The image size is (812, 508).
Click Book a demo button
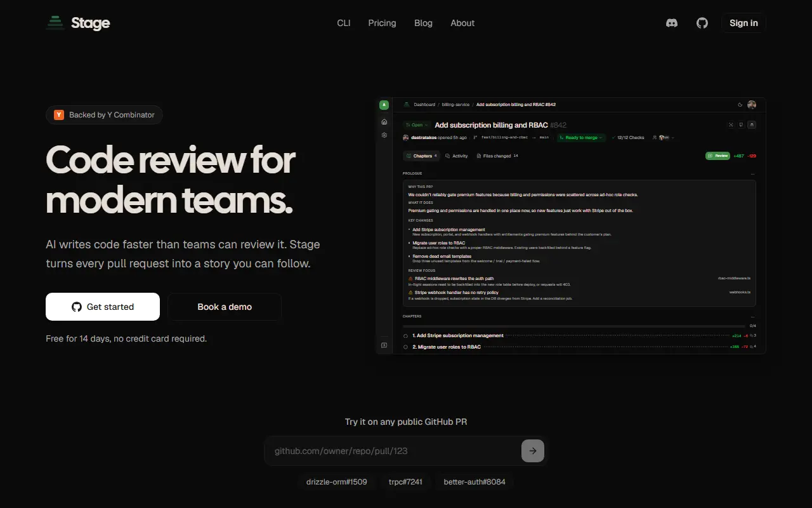pyautogui.click(x=225, y=307)
